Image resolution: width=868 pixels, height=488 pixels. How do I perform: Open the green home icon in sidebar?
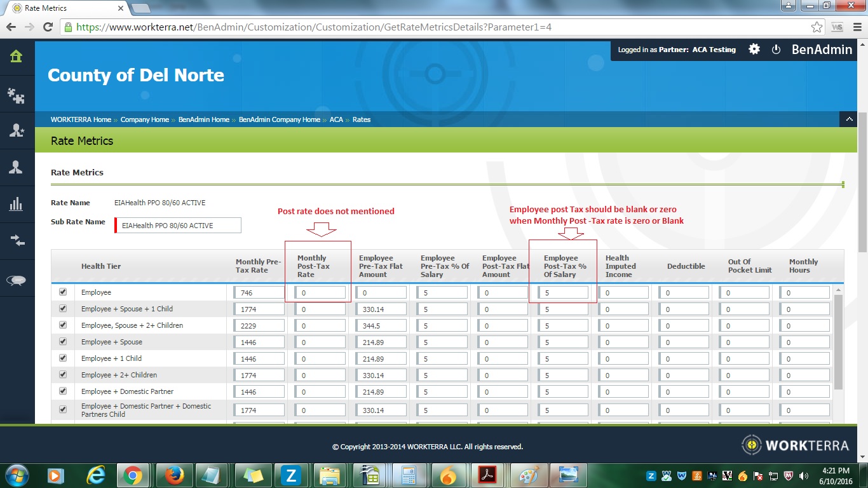[17, 57]
